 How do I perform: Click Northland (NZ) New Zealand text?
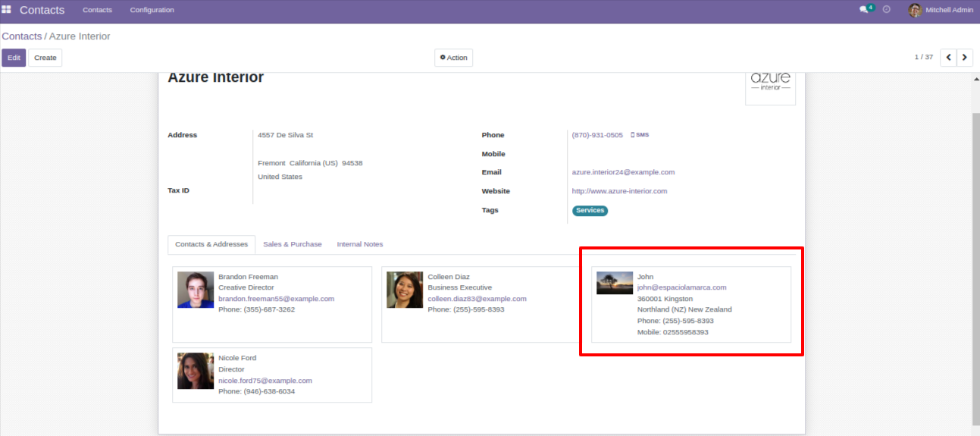684,309
